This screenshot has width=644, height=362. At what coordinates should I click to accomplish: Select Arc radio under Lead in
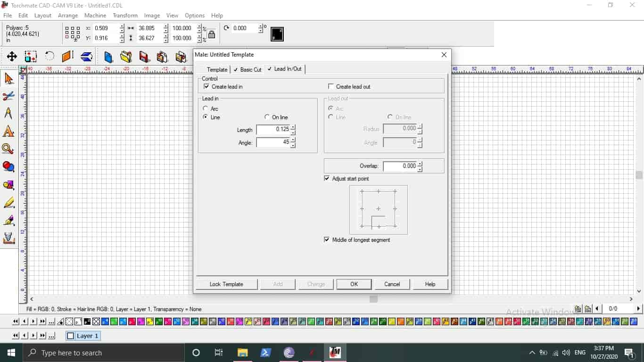coord(206,108)
